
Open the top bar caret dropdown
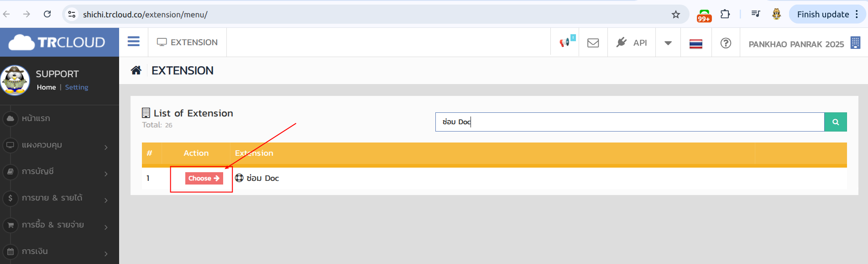668,43
